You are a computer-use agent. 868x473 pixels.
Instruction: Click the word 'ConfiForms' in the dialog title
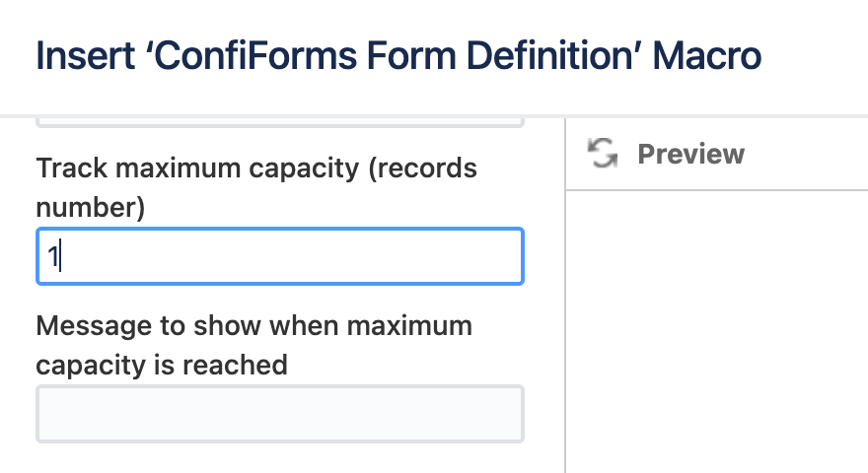(255, 56)
